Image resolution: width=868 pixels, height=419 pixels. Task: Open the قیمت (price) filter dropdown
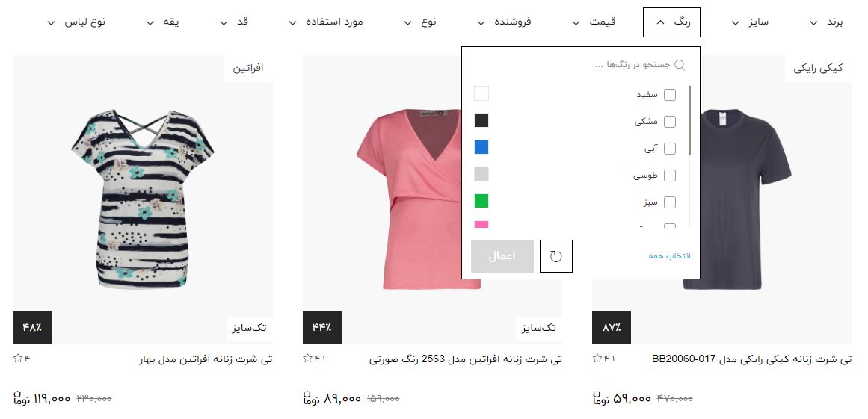(594, 22)
